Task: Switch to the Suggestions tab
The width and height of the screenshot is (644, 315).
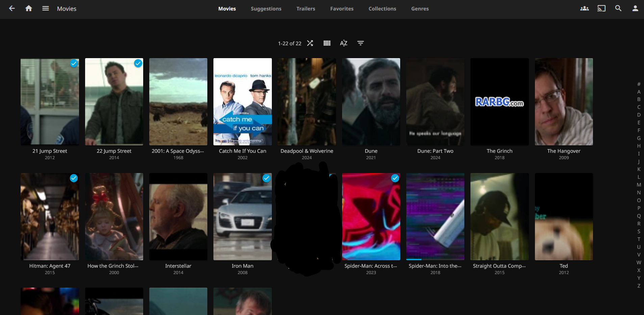Action: [x=266, y=9]
